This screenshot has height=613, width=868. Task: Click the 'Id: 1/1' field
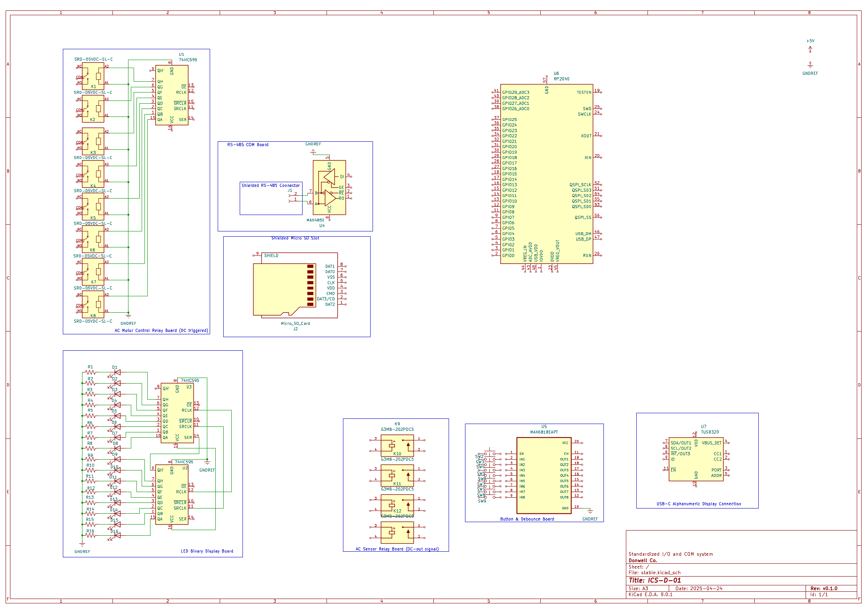tap(819, 595)
